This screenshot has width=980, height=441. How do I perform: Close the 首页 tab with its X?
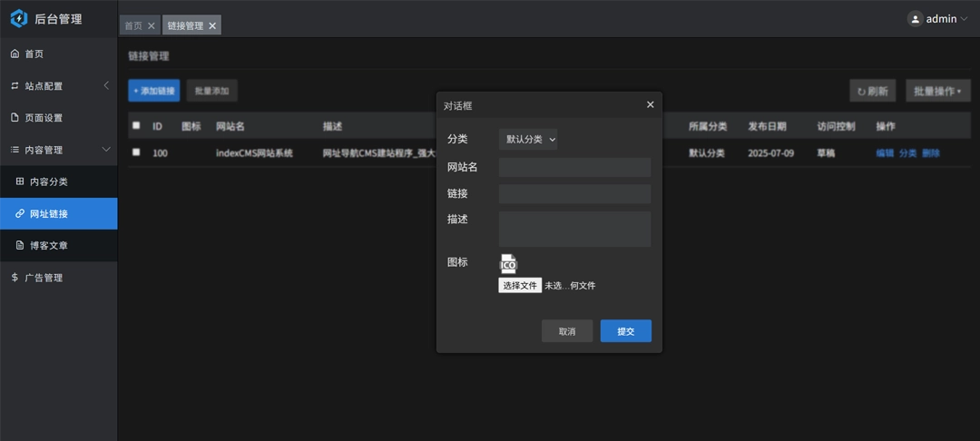[152, 26]
